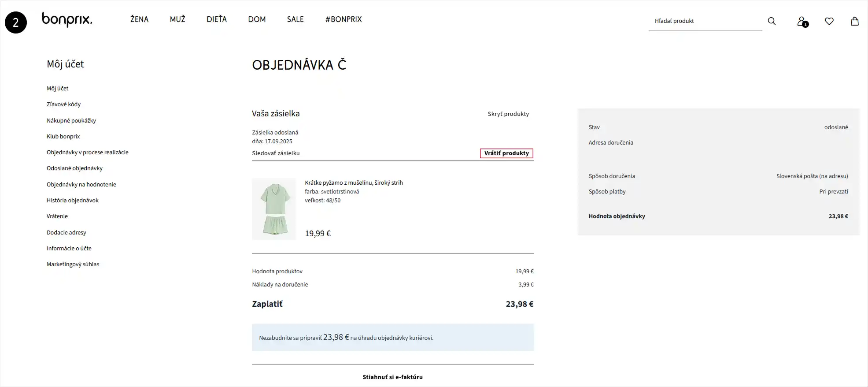
Task: Select Dodacie adresy in sidebar
Action: pyautogui.click(x=66, y=233)
